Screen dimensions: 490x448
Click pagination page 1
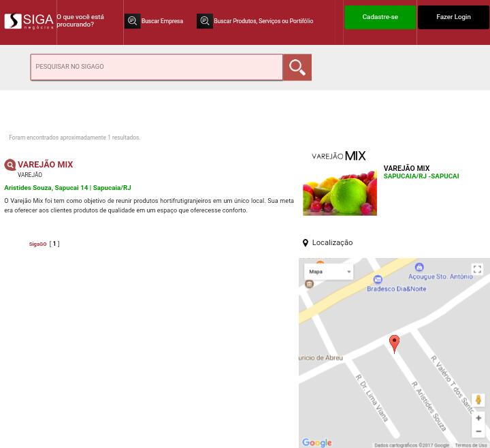coord(54,244)
